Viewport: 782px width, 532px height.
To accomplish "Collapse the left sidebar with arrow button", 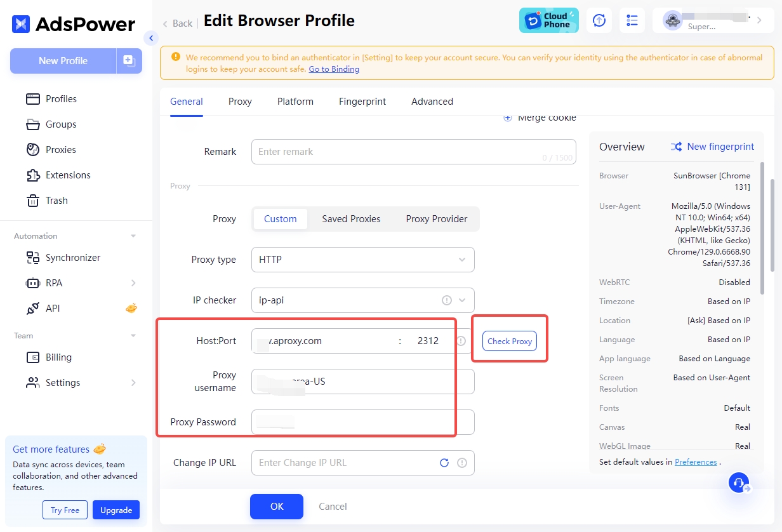I will point(151,38).
